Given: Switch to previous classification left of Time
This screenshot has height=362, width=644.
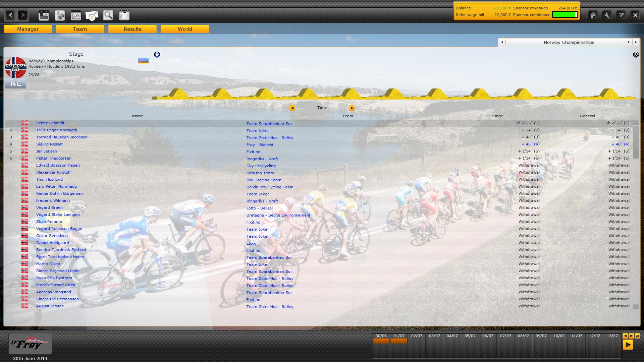Looking at the screenshot, I should point(292,108).
